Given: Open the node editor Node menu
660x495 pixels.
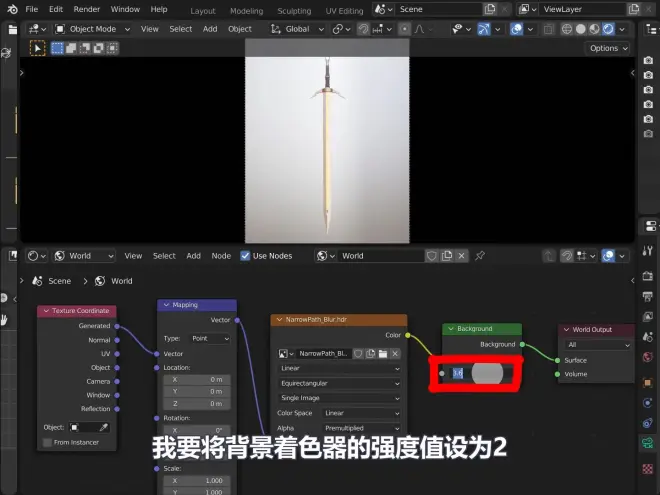Looking at the screenshot, I should click(x=221, y=255).
